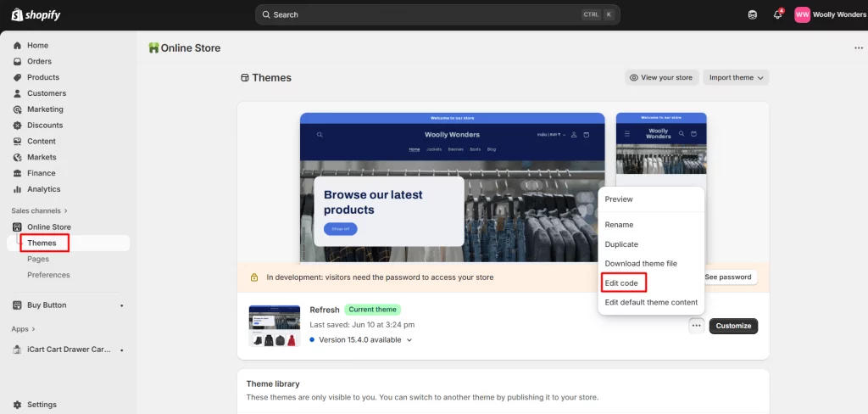Click the Themes page heading
868x414 pixels.
click(x=272, y=77)
